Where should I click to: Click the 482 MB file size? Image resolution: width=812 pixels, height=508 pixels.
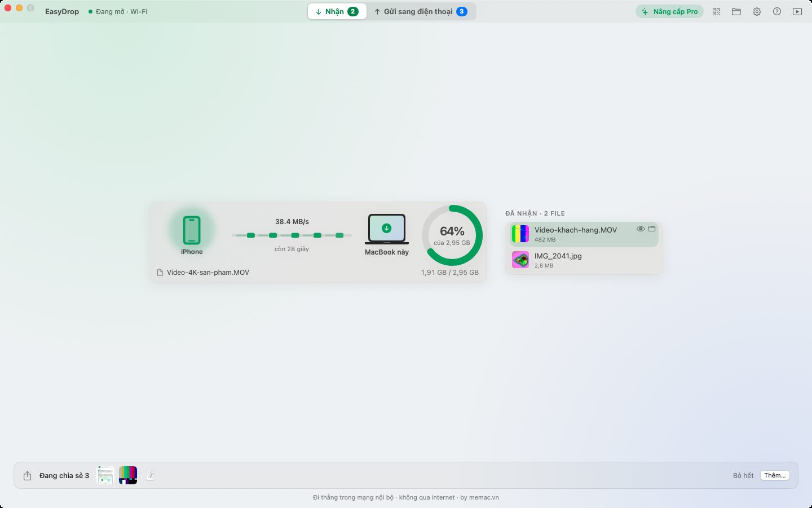(x=545, y=240)
